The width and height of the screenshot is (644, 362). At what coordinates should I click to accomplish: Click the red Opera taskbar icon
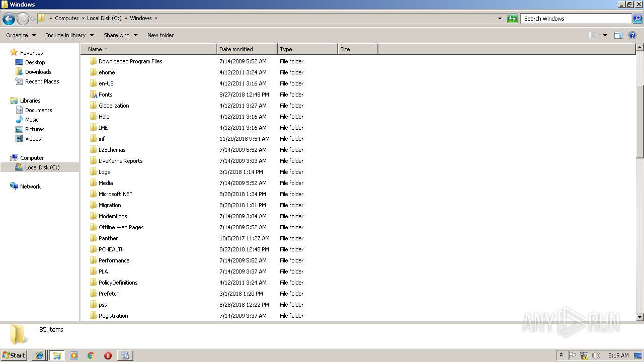pos(108,355)
